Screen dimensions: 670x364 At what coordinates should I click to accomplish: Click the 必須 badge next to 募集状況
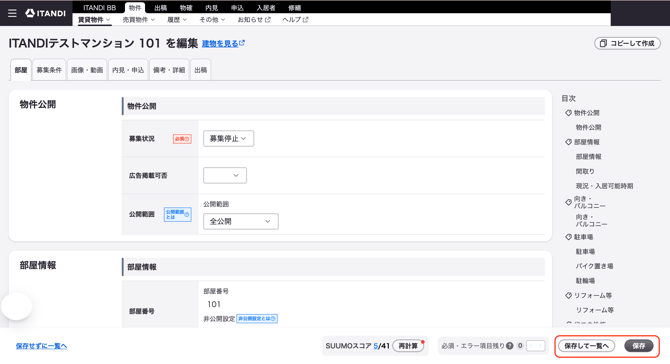click(x=182, y=139)
